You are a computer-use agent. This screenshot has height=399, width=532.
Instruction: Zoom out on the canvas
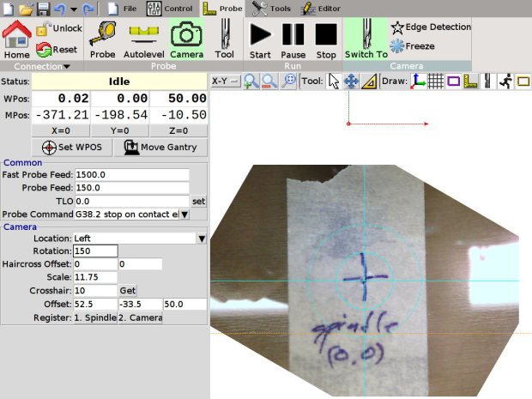click(x=269, y=82)
